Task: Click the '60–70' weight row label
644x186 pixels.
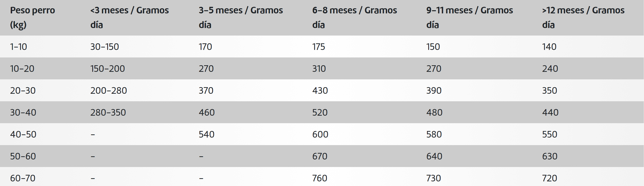Action: point(23,178)
